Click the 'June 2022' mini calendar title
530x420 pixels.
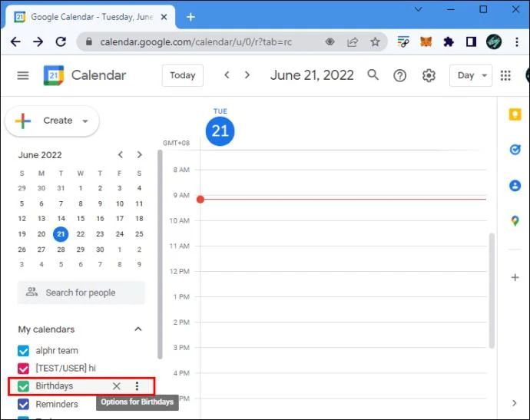40,155
